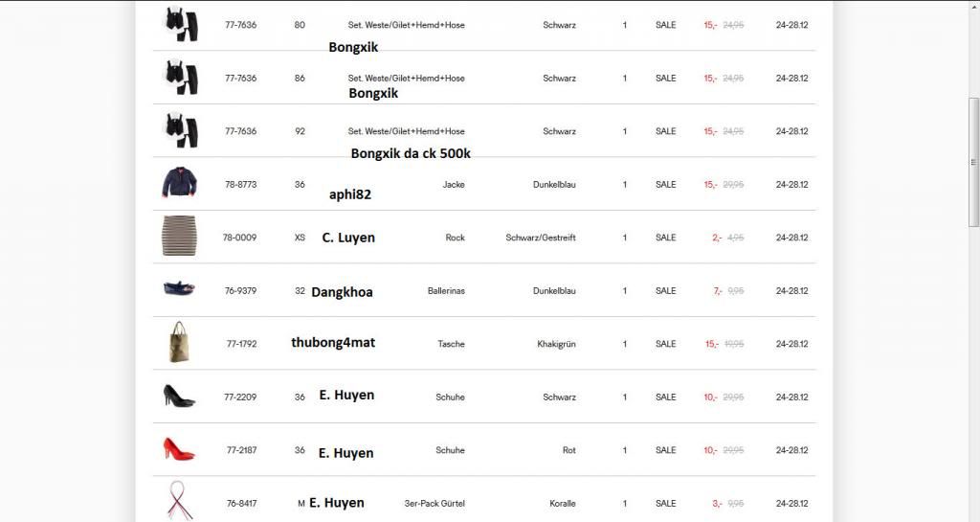Click article number 78-8773
Image resolution: width=980 pixels, height=522 pixels.
click(x=240, y=185)
